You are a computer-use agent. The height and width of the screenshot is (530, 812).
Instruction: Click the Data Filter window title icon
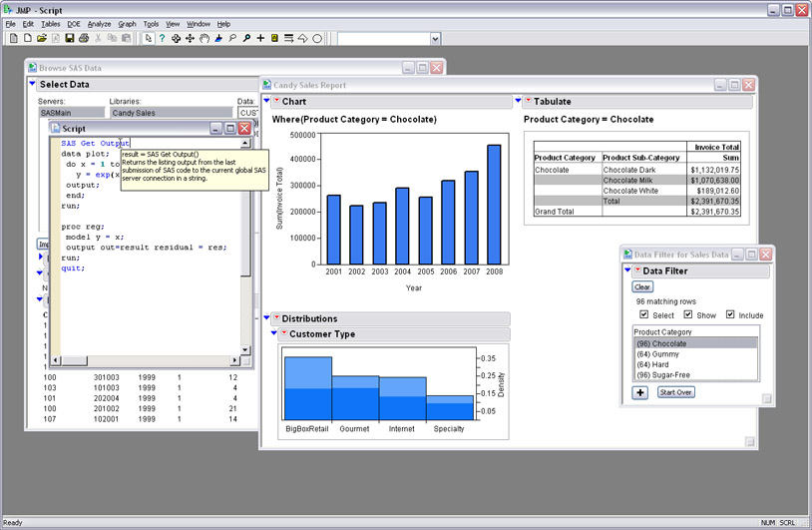pos(627,254)
